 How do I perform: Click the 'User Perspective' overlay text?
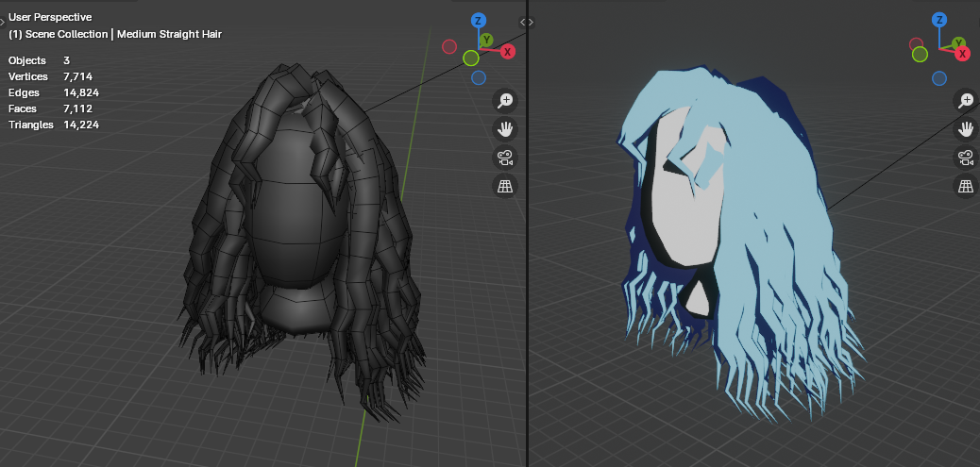(50, 18)
